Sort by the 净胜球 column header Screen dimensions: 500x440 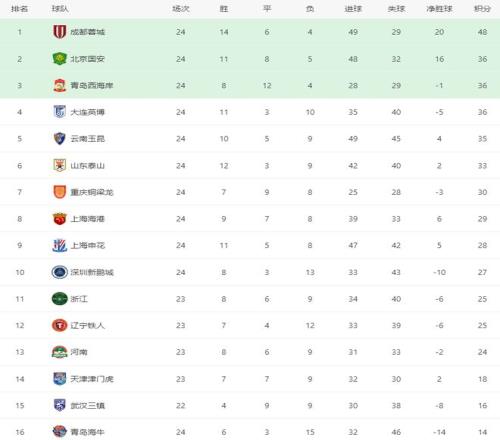(x=439, y=9)
